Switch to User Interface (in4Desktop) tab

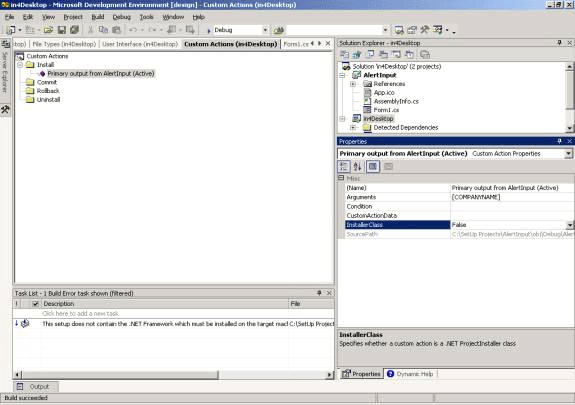coord(140,44)
